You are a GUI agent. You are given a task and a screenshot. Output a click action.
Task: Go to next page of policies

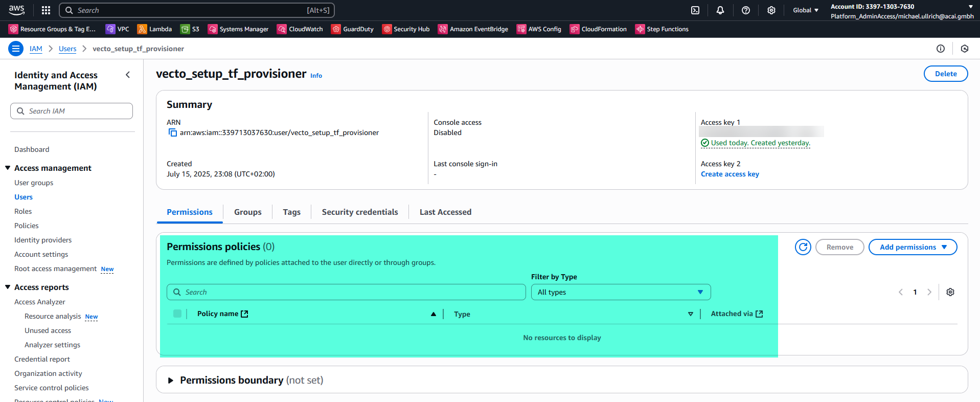click(929, 292)
